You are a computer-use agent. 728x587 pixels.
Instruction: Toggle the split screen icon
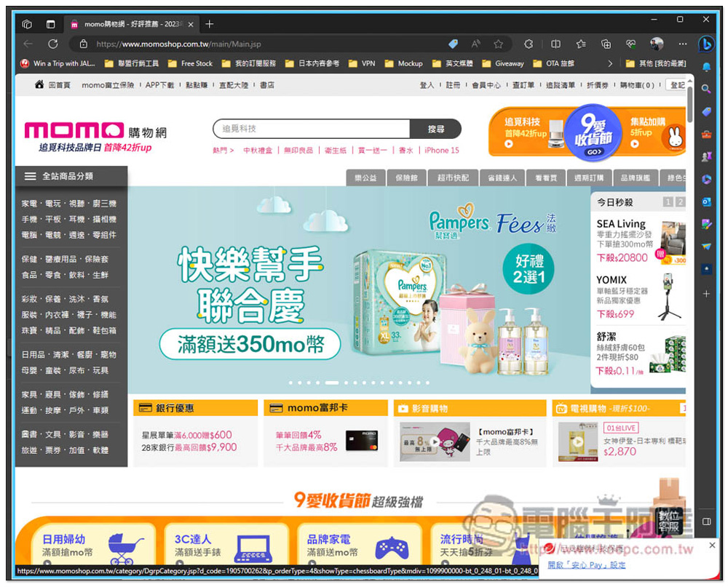[555, 44]
